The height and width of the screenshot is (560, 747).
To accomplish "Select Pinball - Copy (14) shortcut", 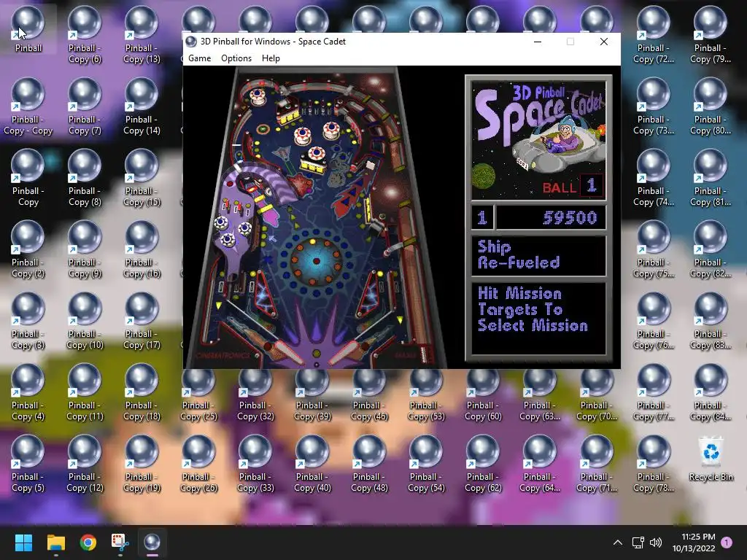I will [x=142, y=106].
